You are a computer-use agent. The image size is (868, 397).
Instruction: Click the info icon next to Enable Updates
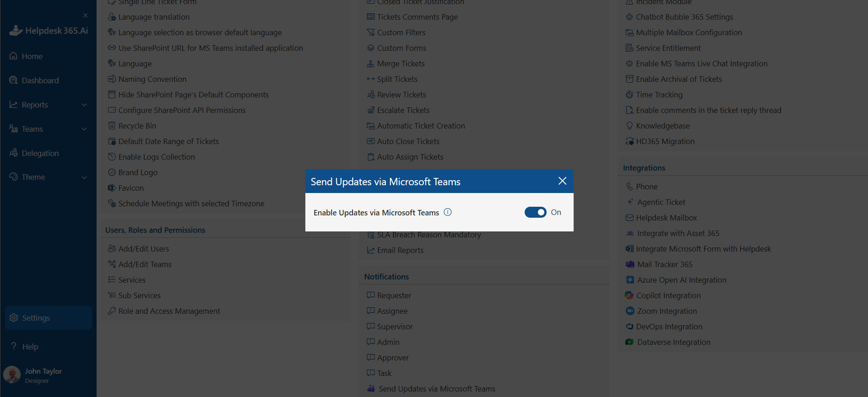448,212
